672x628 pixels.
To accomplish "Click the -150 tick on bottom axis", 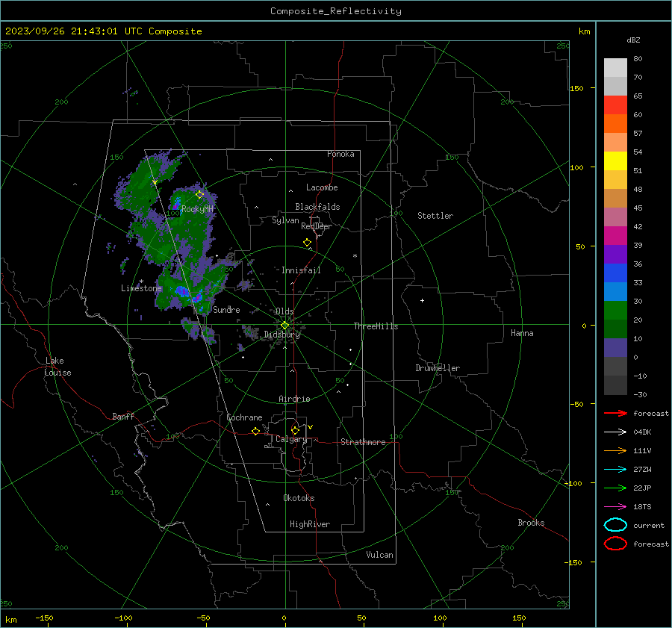I will point(44,618).
